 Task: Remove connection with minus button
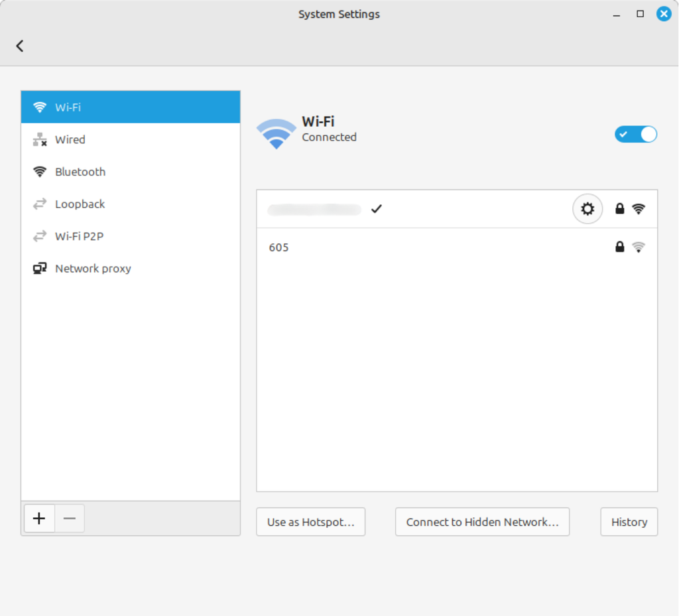click(69, 518)
